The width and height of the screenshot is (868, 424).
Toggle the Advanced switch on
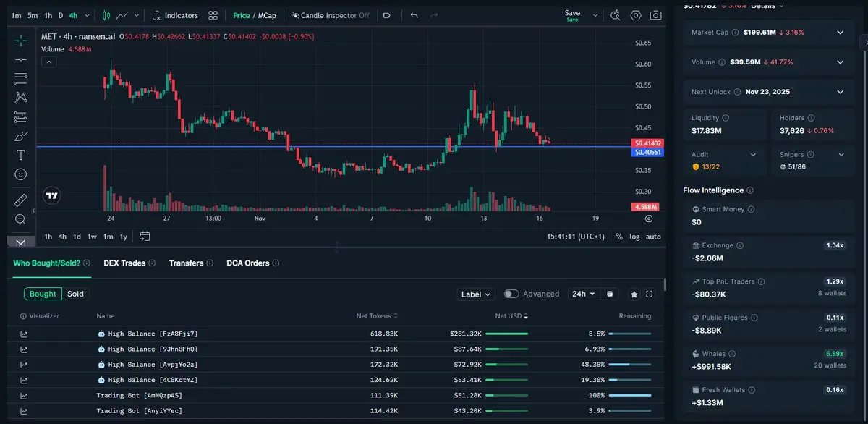point(511,294)
